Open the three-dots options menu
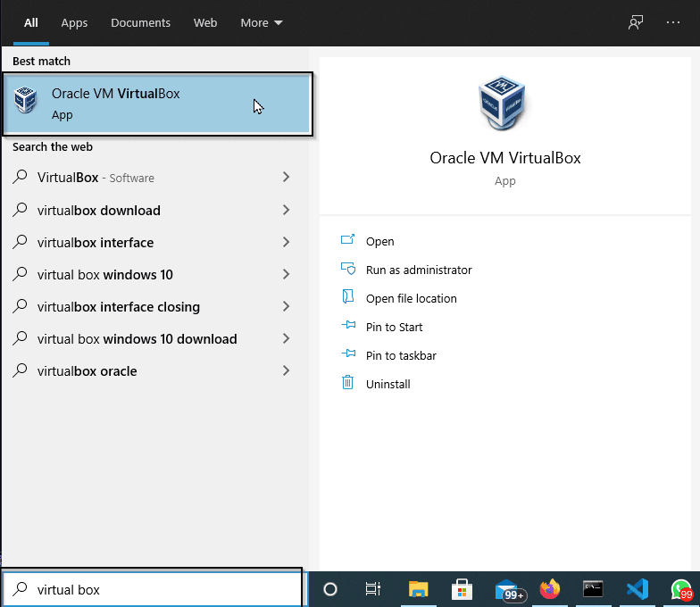 pos(673,22)
